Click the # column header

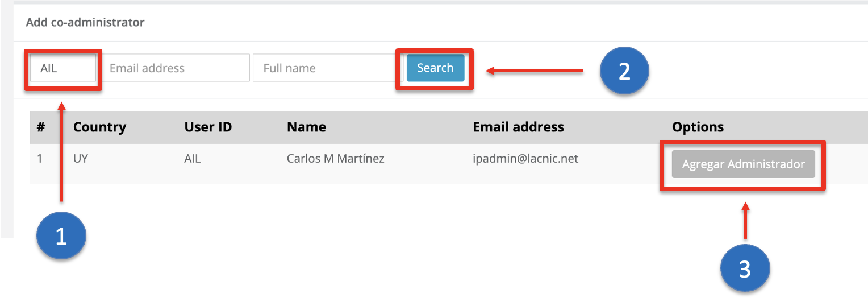41,127
